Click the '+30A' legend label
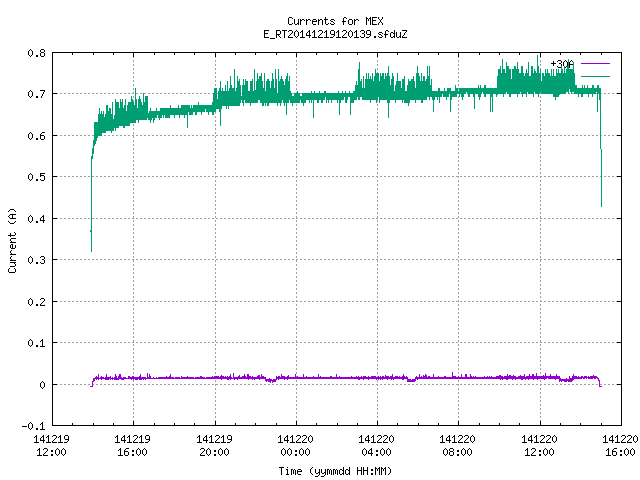640x480 pixels. click(562, 64)
